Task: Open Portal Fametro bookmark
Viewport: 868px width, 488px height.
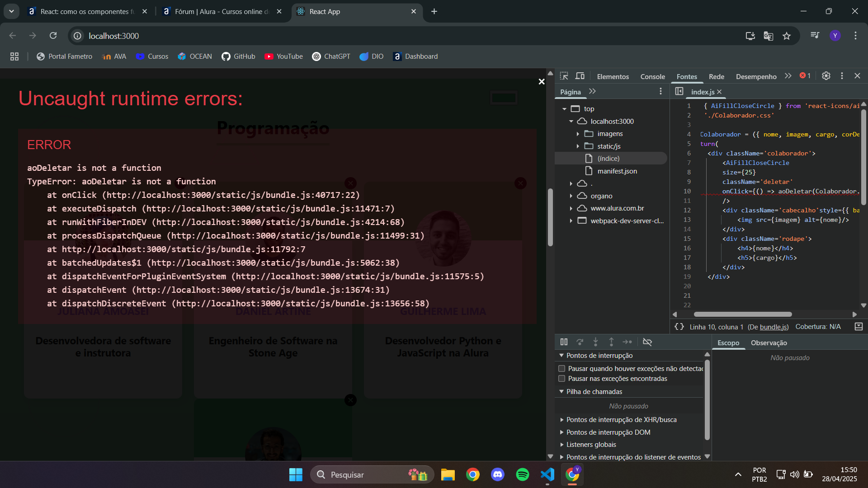Action: point(64,56)
